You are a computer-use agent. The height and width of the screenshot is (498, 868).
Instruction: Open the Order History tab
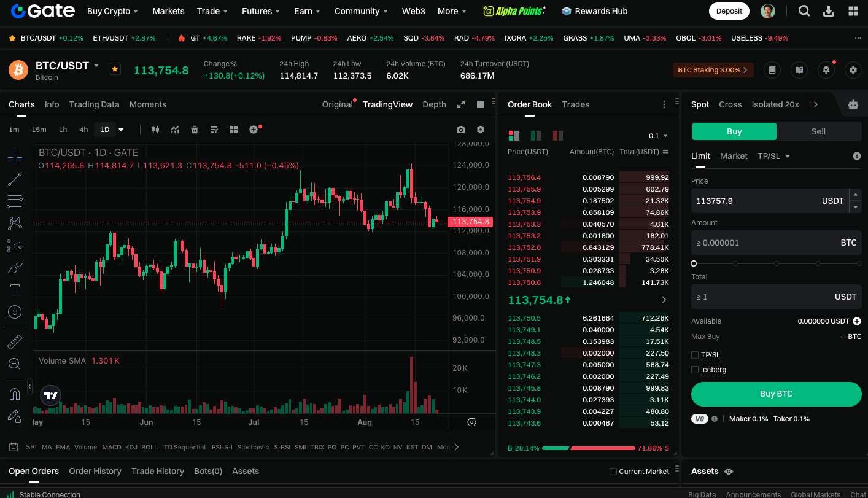(95, 471)
